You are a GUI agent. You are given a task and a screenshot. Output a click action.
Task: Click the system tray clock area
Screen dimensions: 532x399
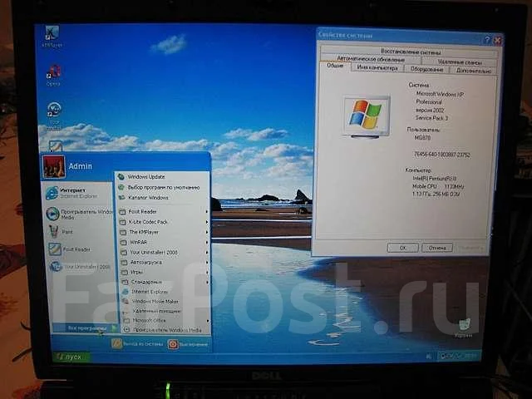470,356
